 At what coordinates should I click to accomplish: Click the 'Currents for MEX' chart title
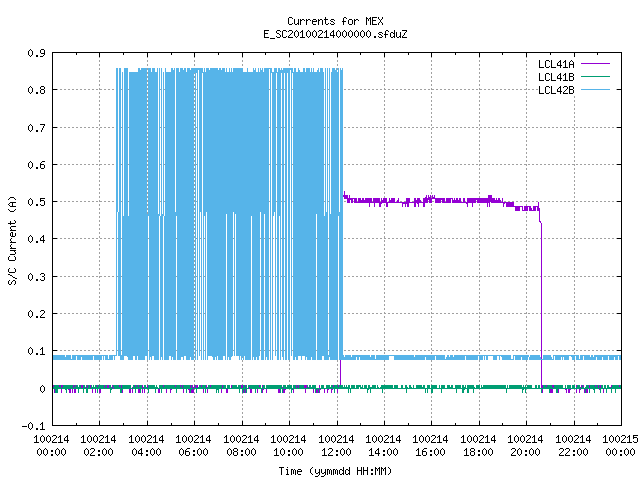click(335, 21)
